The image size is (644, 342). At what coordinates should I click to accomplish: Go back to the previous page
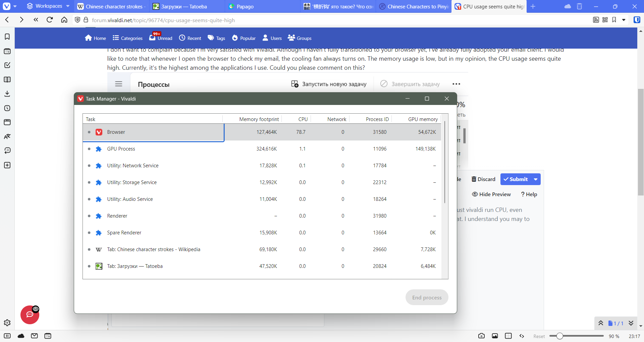click(x=7, y=20)
